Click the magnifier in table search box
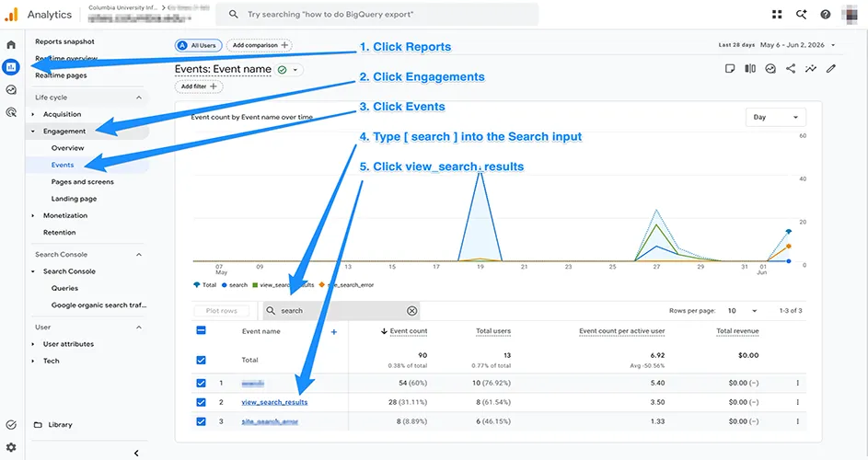The image size is (868, 460). point(271,311)
